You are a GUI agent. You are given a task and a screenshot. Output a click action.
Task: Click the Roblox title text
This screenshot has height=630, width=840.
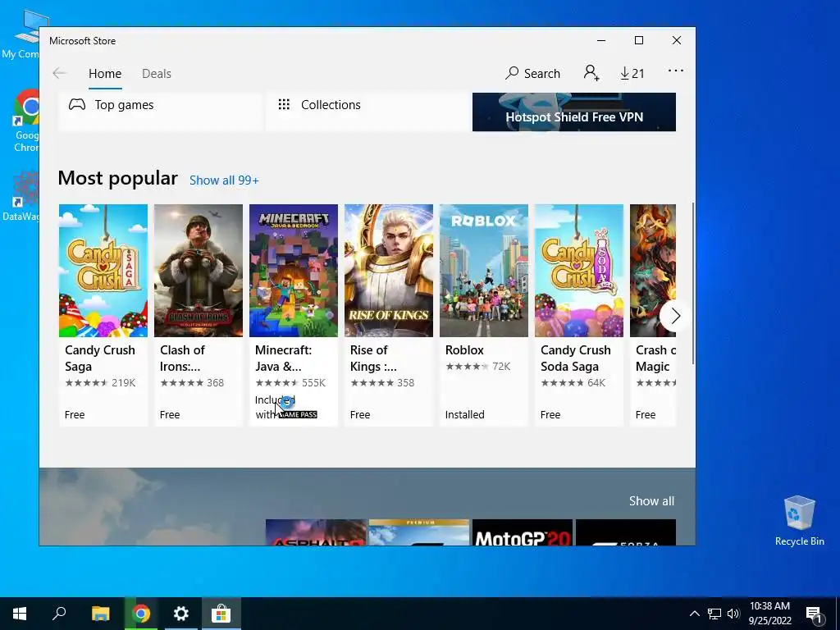(x=464, y=349)
